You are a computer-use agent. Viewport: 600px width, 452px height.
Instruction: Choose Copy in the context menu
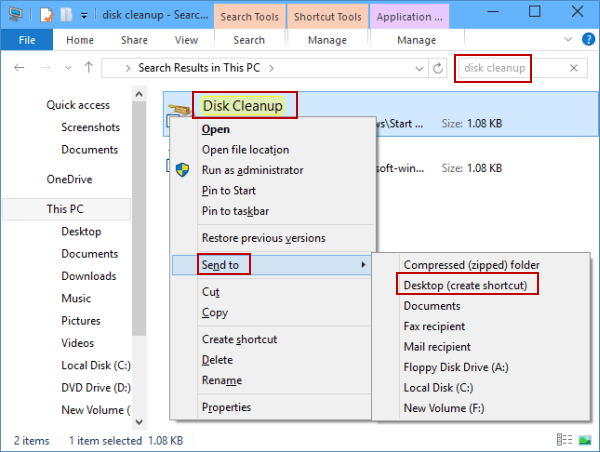click(272, 312)
